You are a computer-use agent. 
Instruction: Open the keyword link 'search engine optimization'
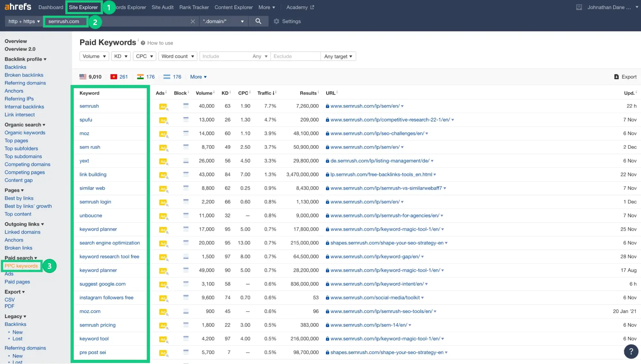(x=110, y=243)
